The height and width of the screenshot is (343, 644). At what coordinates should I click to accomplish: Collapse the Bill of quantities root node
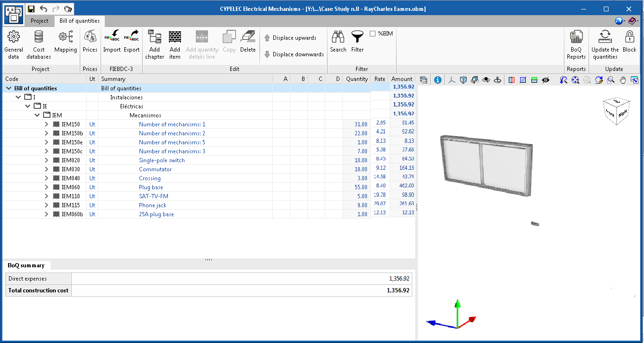pyautogui.click(x=9, y=88)
